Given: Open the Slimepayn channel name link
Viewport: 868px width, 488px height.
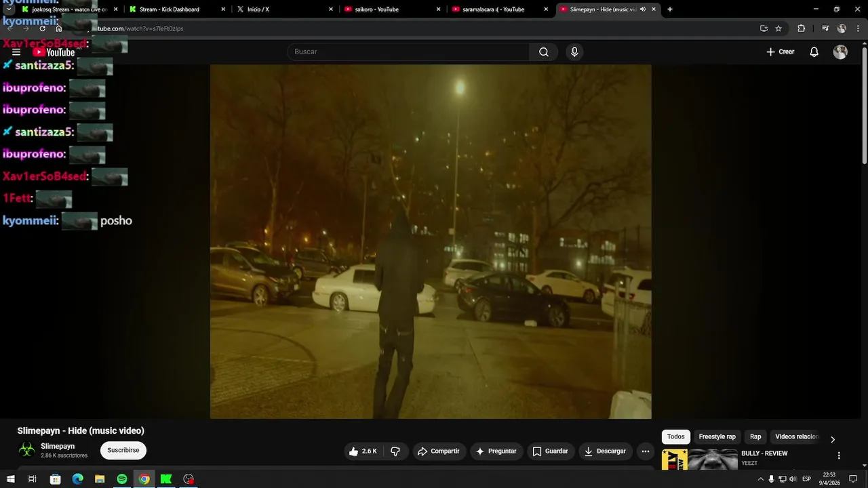Looking at the screenshot, I should [x=58, y=447].
